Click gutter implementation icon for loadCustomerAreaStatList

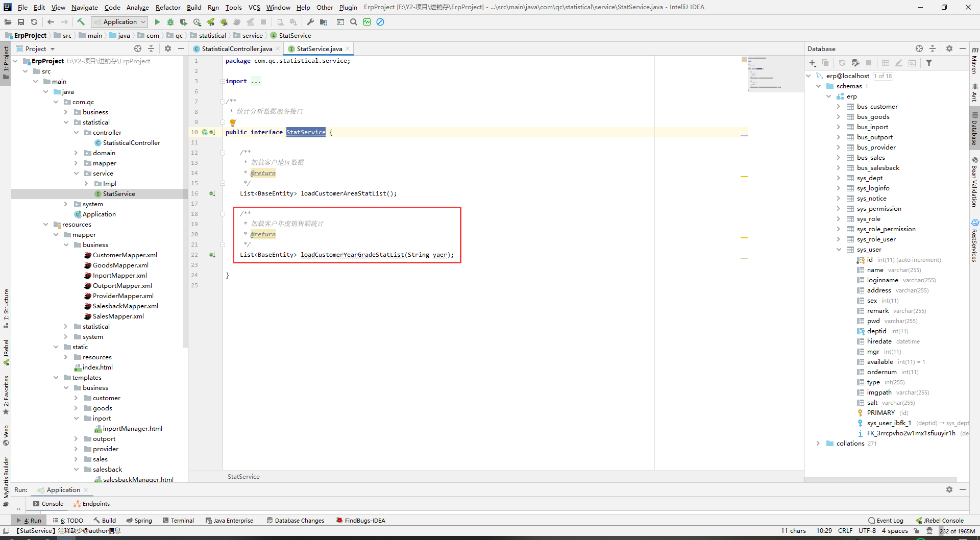pyautogui.click(x=212, y=193)
